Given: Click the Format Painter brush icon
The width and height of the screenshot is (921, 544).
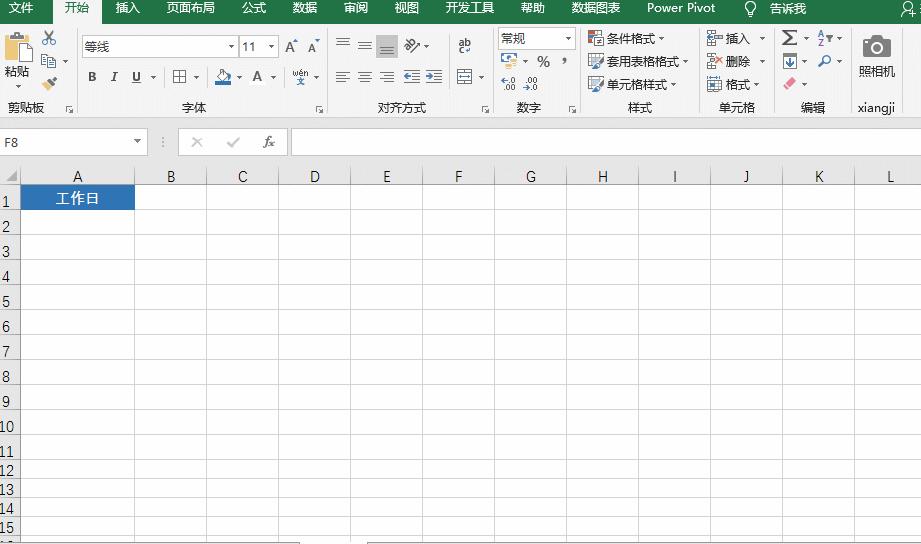Looking at the screenshot, I should (x=49, y=83).
